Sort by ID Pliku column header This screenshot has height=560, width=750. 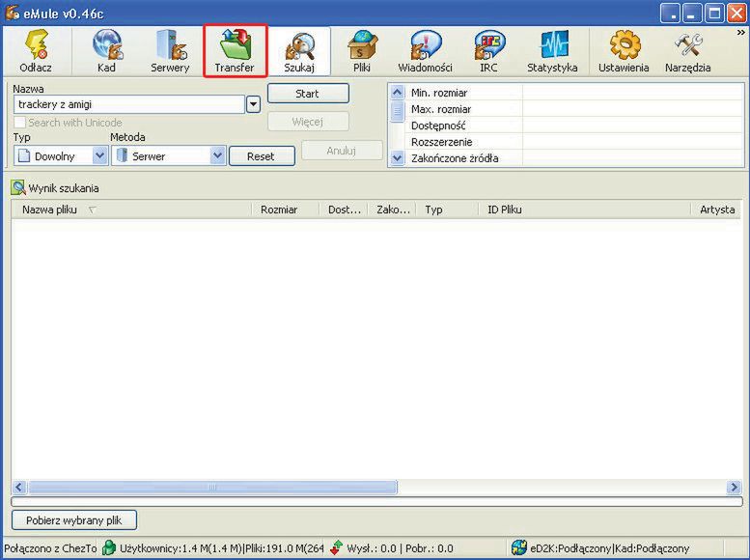(585, 210)
